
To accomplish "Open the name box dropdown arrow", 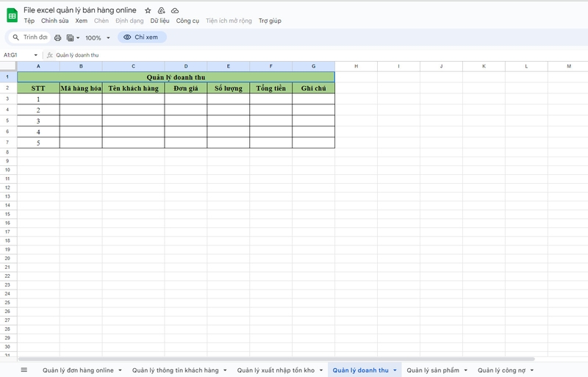I will (35, 55).
